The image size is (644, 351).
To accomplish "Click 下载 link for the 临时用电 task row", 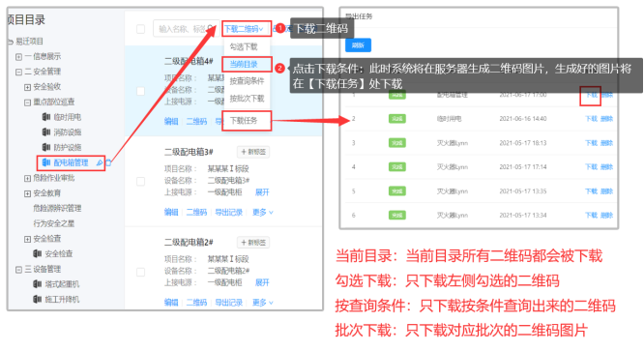I will pos(591,119).
